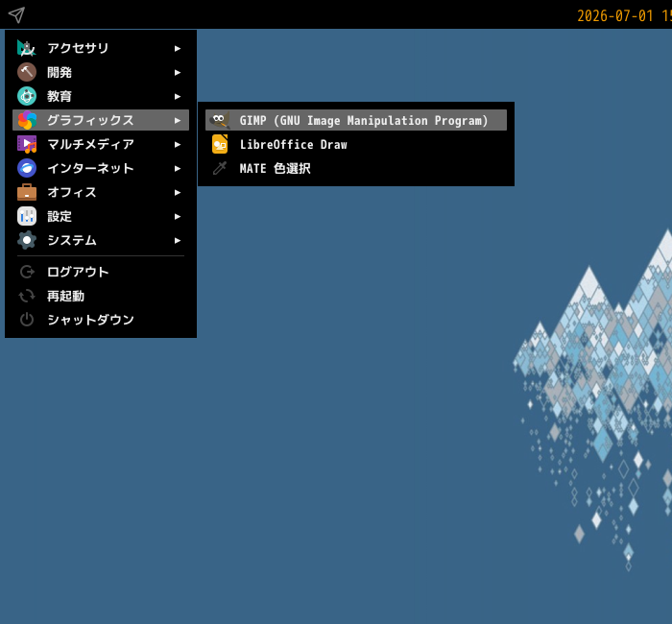Image resolution: width=672 pixels, height=624 pixels.
Task: Launch MATE 色選択 color picker
Action: (x=356, y=168)
